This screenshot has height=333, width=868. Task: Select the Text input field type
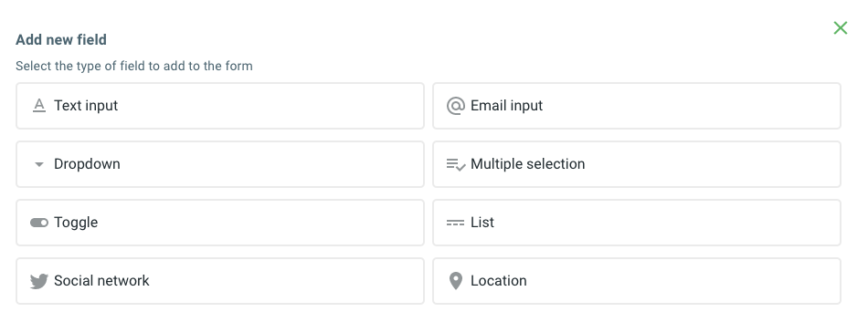[220, 106]
